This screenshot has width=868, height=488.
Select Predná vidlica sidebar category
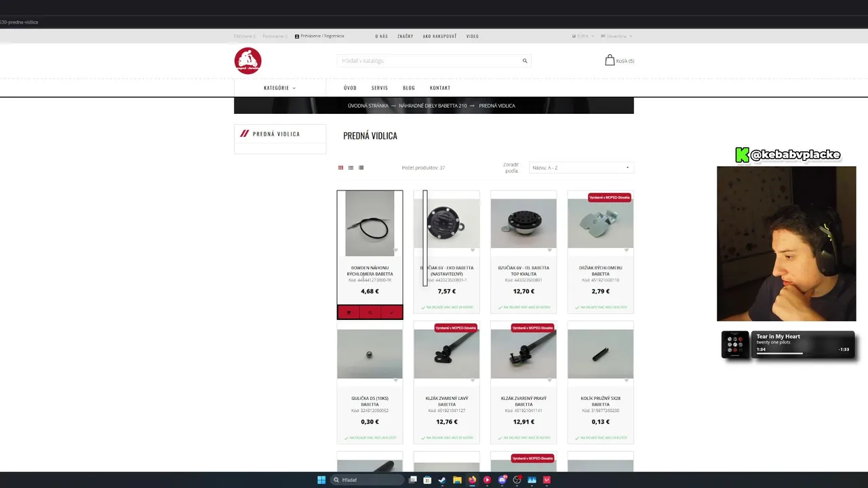point(276,134)
